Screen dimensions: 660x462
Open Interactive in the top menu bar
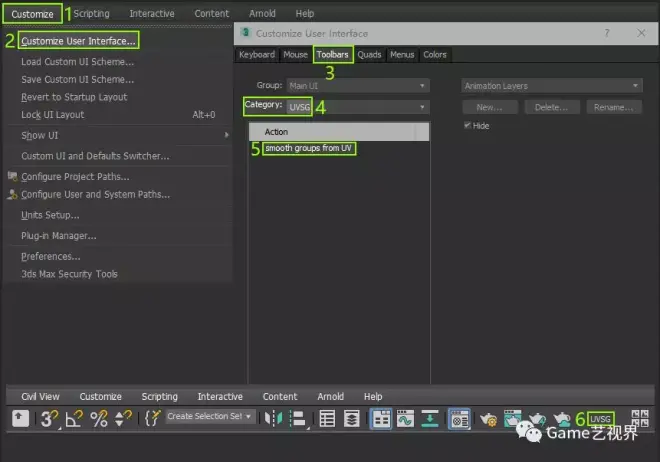(152, 14)
